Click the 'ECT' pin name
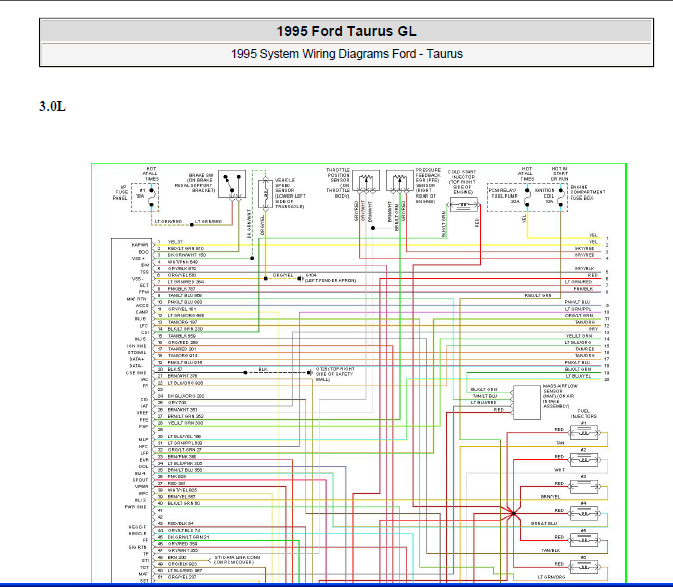Image resolution: width=673 pixels, height=587 pixels. point(144,285)
